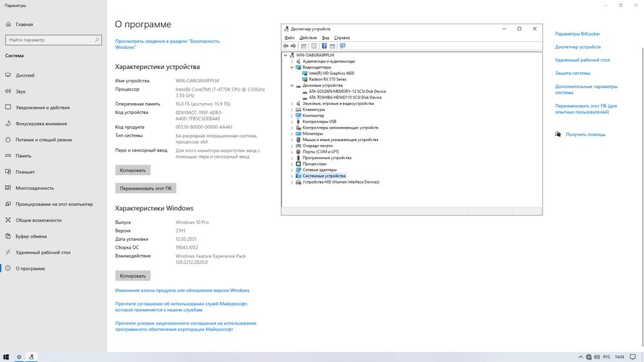Click the toolbar icon right of the Help icon
Viewport: 644px width, 362px height.
332,46
